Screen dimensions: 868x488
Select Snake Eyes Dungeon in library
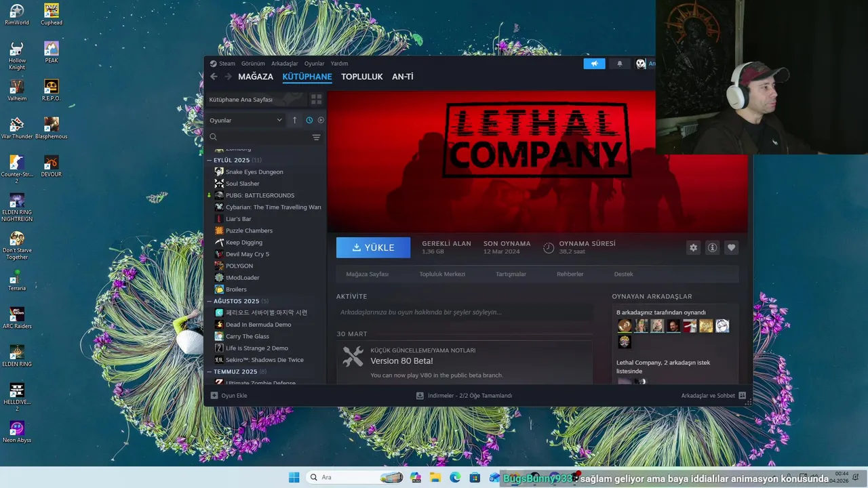(x=254, y=171)
